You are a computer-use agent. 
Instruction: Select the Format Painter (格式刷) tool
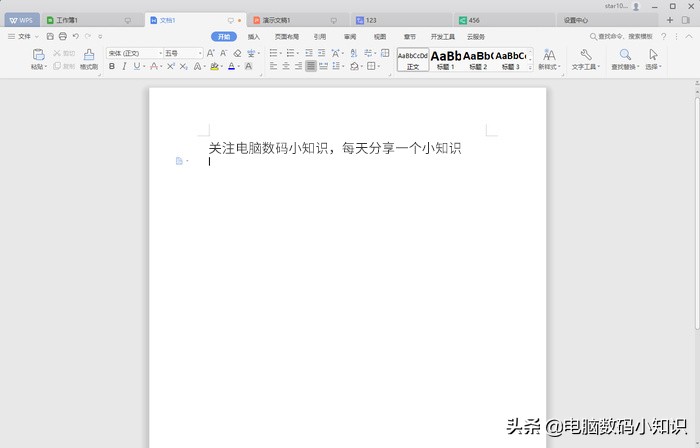pos(89,59)
